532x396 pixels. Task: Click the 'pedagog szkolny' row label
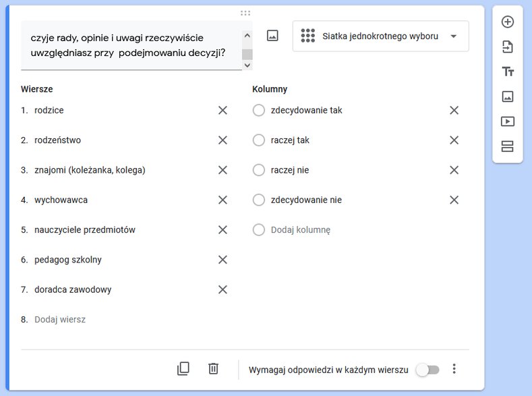coord(68,260)
